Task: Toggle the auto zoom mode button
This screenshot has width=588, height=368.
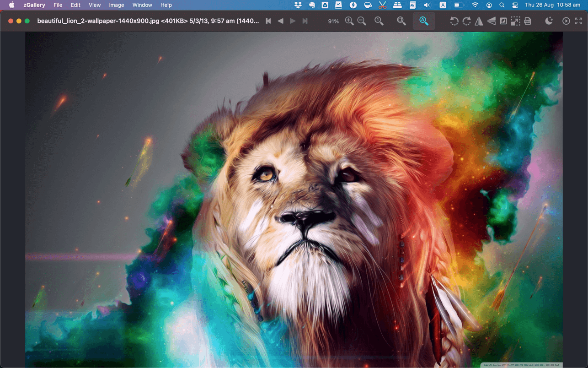Action: click(424, 21)
